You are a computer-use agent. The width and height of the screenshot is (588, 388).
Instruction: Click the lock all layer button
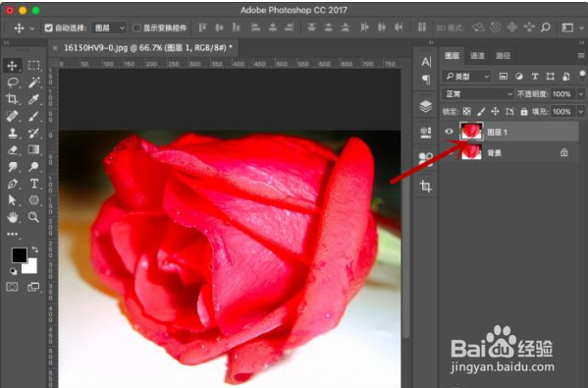[524, 111]
